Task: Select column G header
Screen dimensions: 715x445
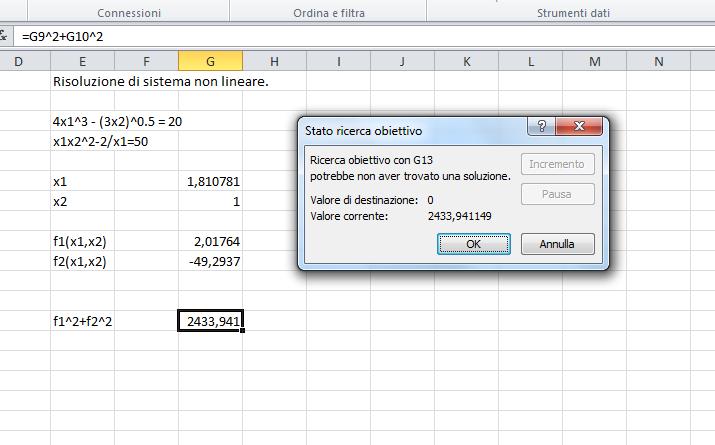Action: [x=210, y=62]
